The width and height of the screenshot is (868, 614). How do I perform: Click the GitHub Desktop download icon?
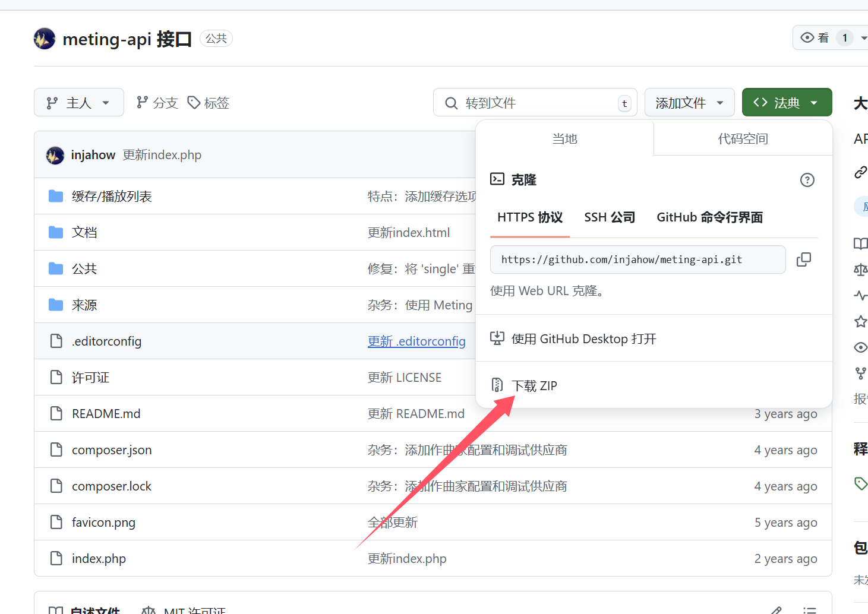497,338
